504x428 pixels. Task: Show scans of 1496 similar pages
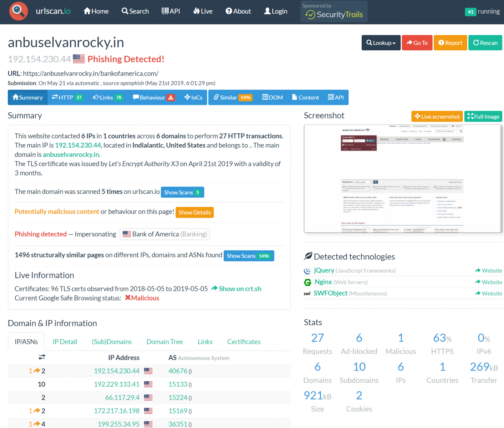249,256
